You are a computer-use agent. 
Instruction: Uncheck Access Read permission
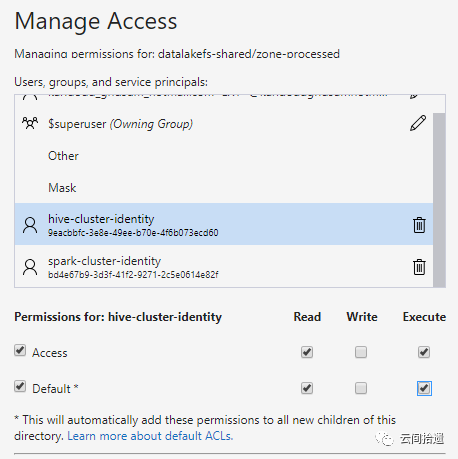tap(307, 352)
